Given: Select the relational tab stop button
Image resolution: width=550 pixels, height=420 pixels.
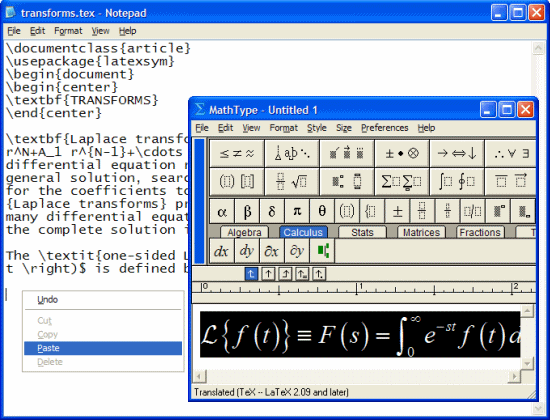Looking at the screenshot, I should (302, 274).
